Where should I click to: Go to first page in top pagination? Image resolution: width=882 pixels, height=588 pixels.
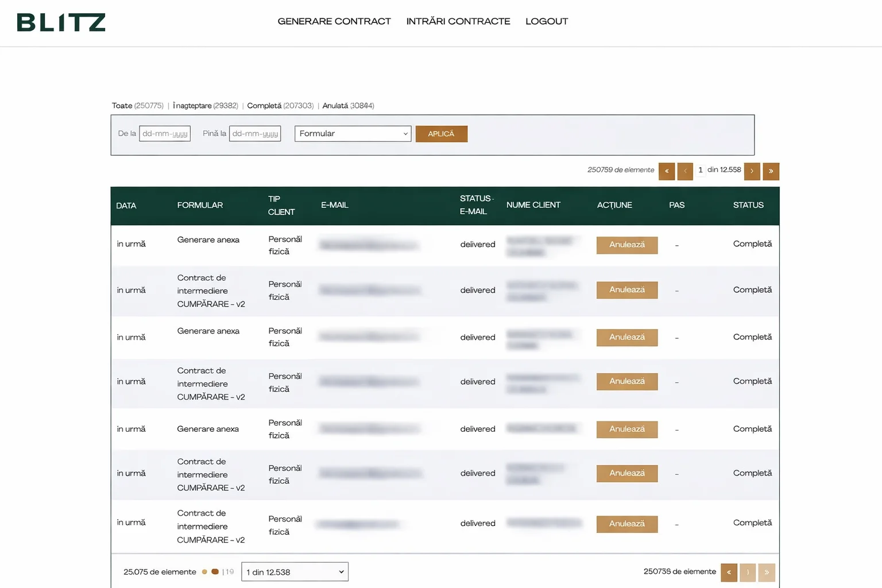coord(666,171)
